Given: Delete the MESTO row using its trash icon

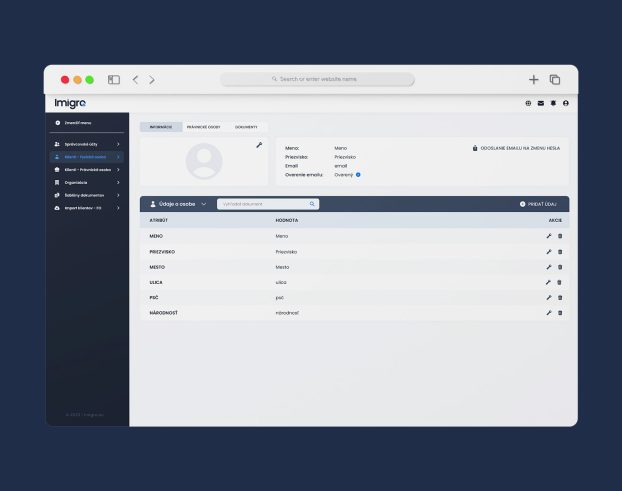Looking at the screenshot, I should pos(560,267).
